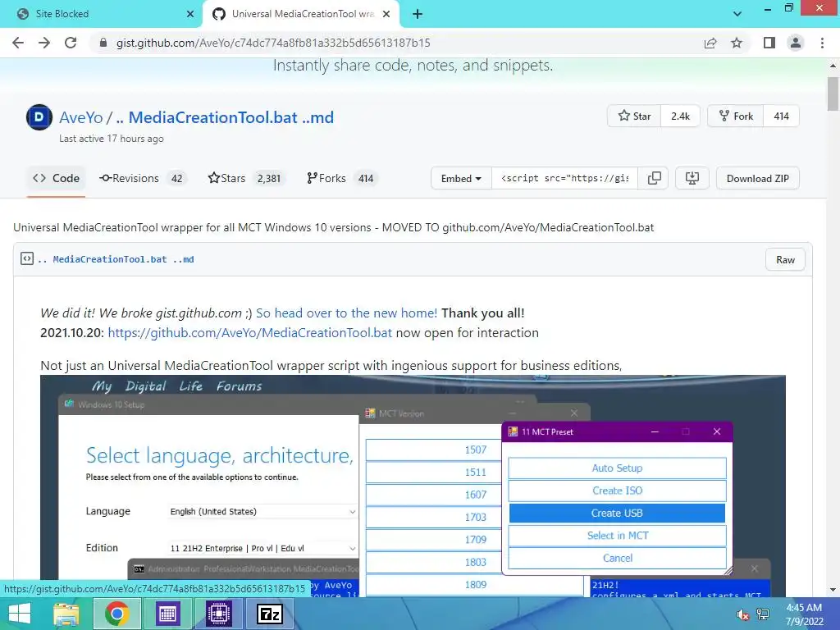
Task: Bookmark this tab with the star icon
Action: pos(737,43)
